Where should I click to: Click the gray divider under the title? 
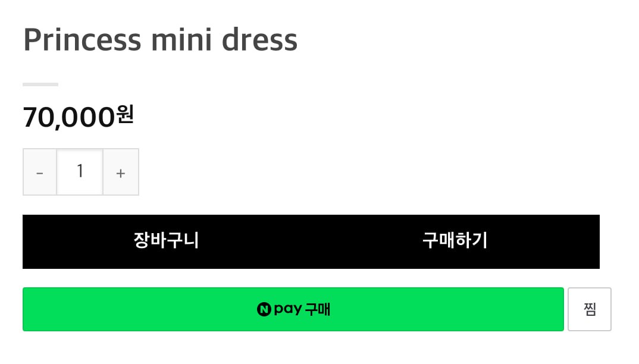coord(40,84)
